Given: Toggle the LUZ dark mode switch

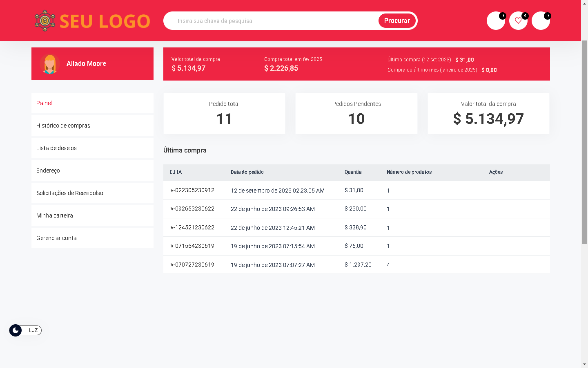Looking at the screenshot, I should [x=25, y=330].
